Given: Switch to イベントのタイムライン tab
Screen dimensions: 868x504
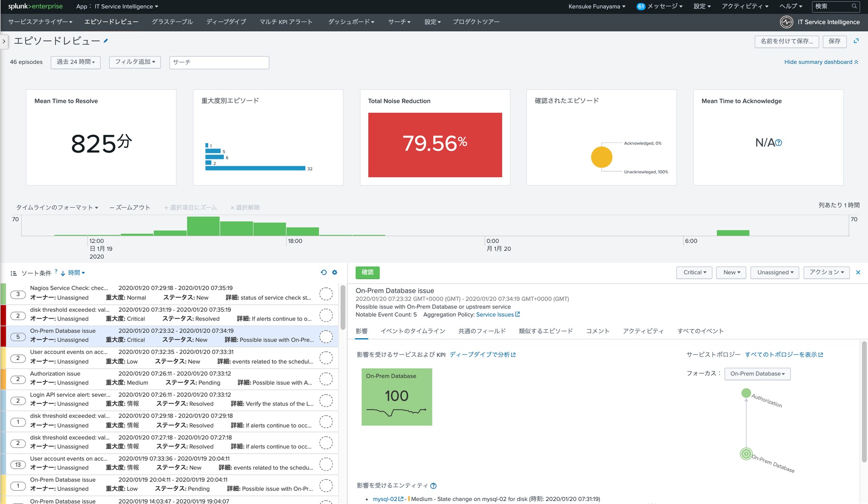Looking at the screenshot, I should (x=413, y=331).
